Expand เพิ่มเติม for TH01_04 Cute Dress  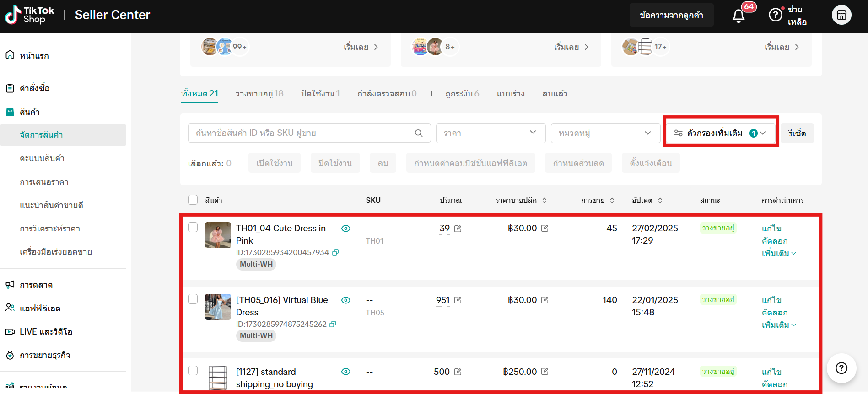(779, 253)
